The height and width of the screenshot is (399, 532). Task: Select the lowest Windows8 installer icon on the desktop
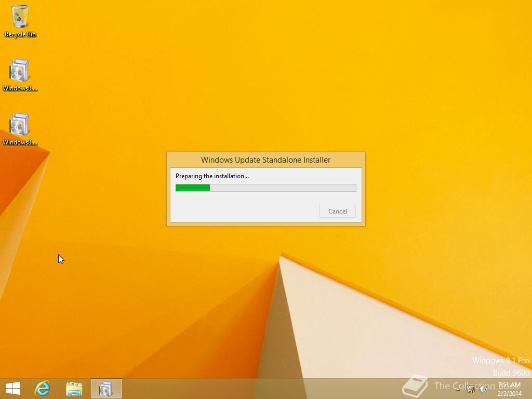point(20,129)
